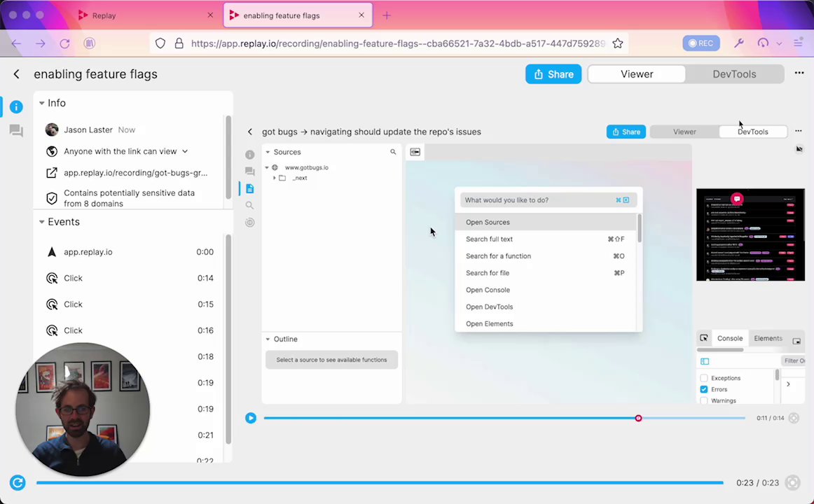814x504 pixels.
Task: Enable the Exceptions checkbox
Action: point(704,378)
